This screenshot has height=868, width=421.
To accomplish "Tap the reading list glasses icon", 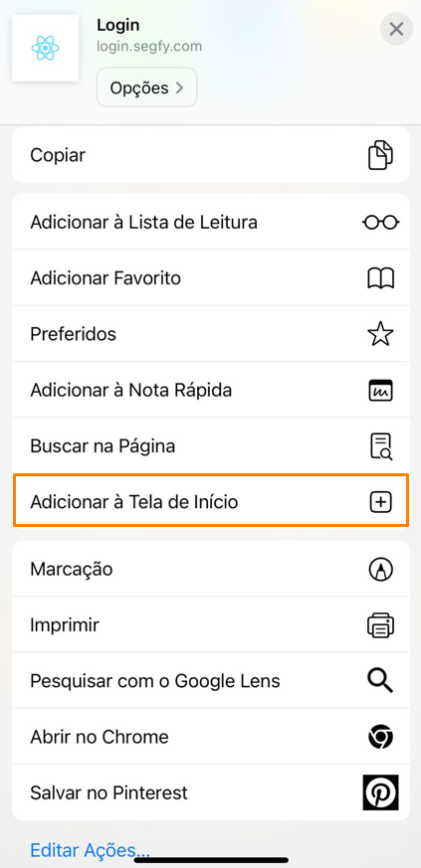I will coord(380,223).
